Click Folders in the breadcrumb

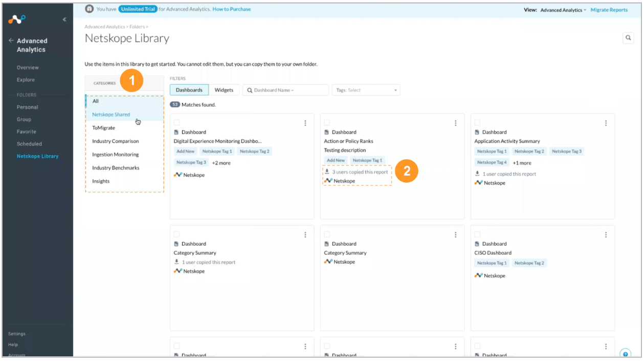138,27
